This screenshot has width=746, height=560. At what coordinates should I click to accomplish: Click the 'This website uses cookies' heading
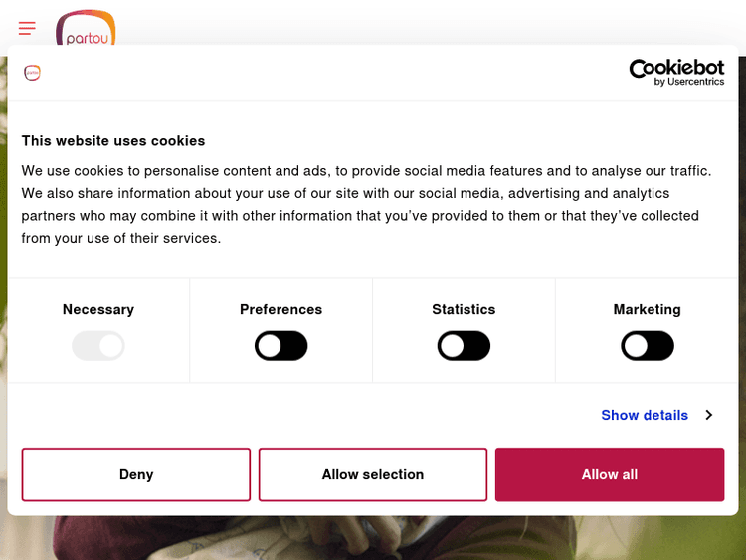click(113, 141)
